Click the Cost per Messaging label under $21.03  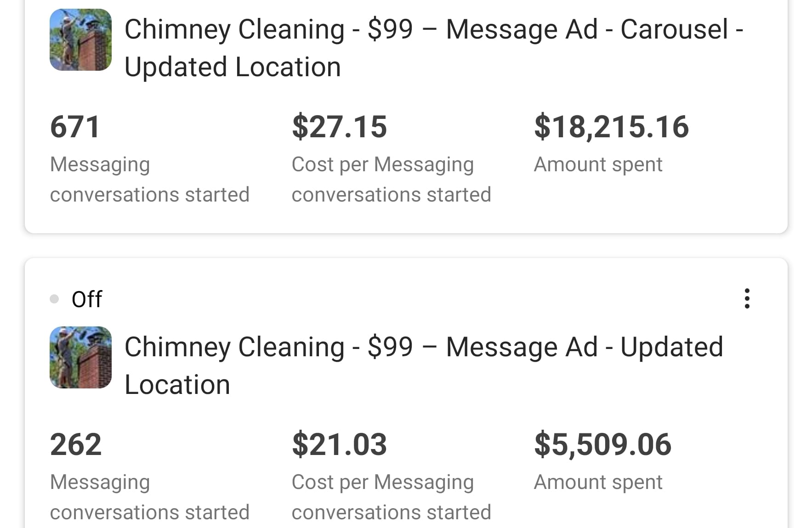[x=391, y=497]
